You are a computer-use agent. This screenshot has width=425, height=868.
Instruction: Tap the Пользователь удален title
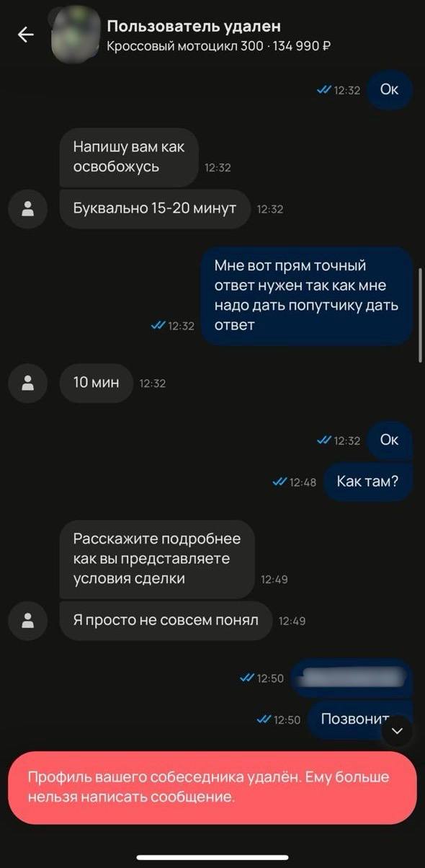tap(194, 27)
